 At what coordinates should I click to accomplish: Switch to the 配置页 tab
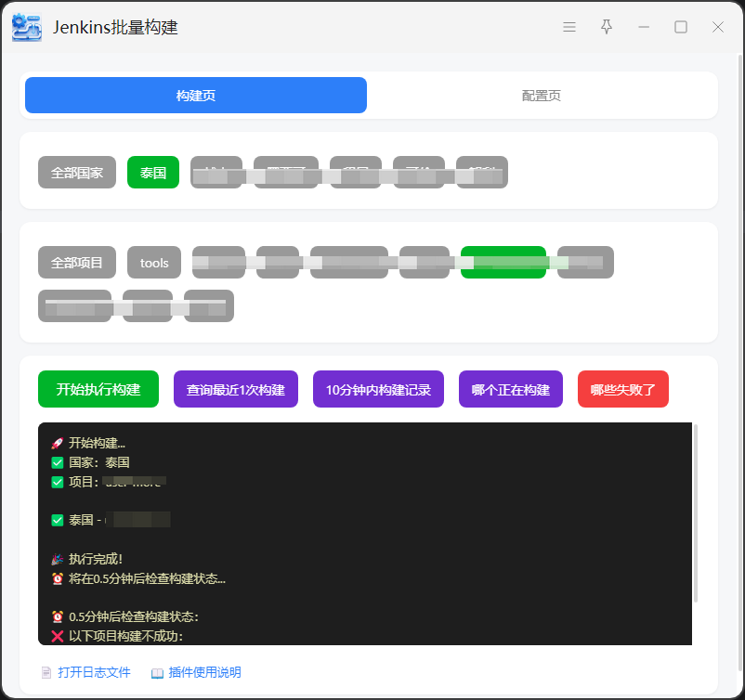(542, 96)
